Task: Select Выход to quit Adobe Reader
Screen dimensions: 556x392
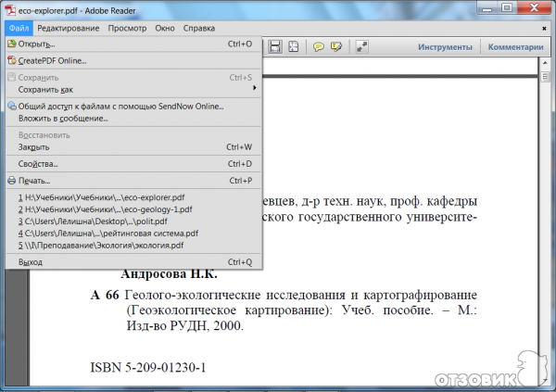Action: [x=31, y=262]
